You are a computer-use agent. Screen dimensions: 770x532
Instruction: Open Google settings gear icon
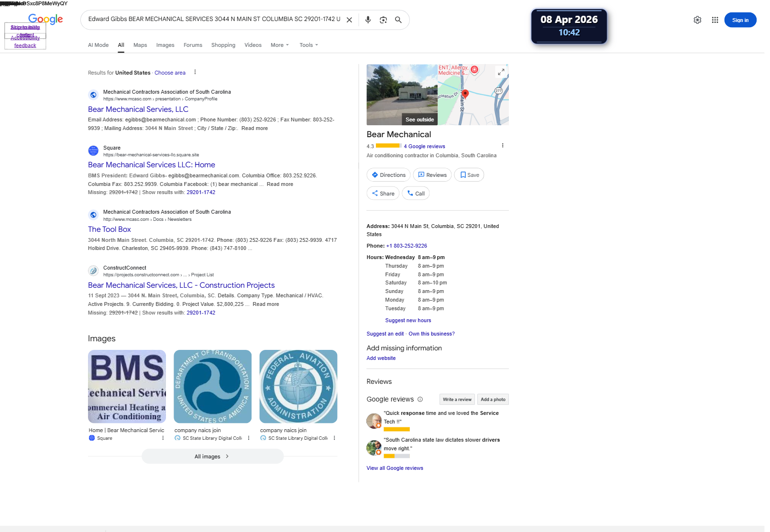point(697,20)
